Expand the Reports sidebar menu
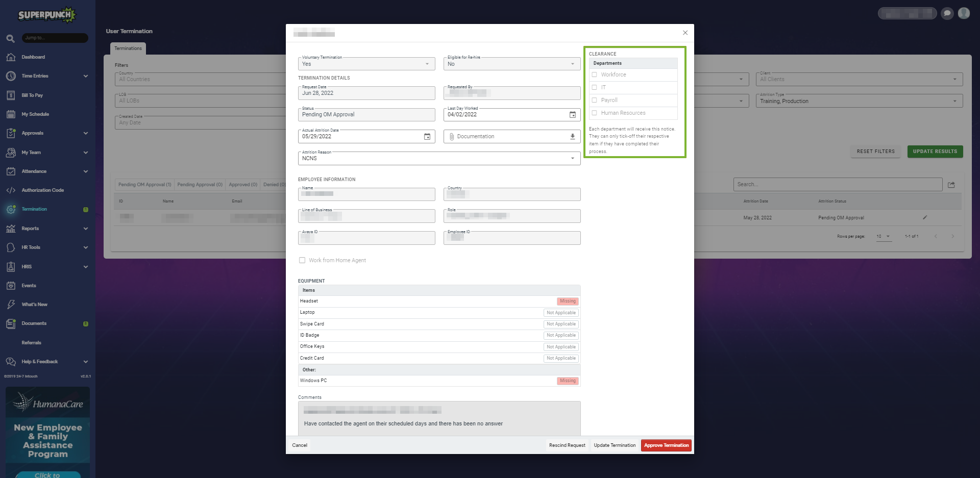This screenshot has height=478, width=980. [86, 229]
